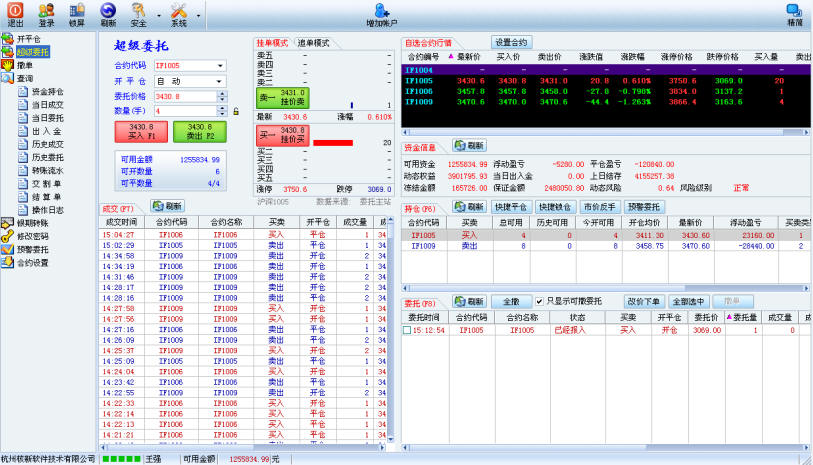Click the lock icon beside quantity field

(236, 111)
